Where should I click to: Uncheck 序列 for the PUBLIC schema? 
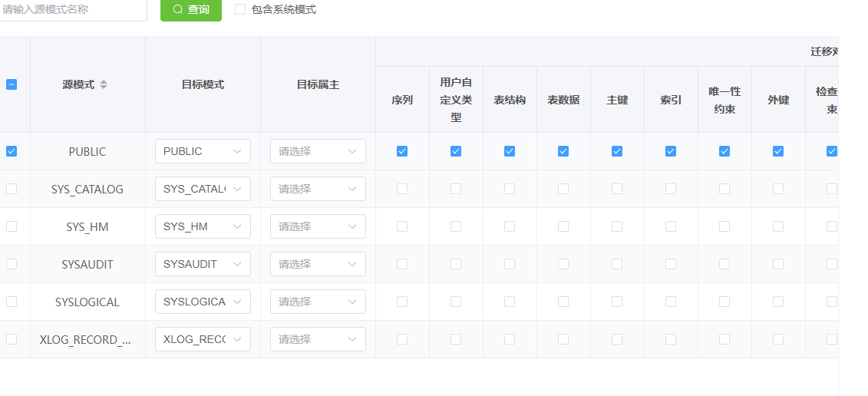point(402,151)
